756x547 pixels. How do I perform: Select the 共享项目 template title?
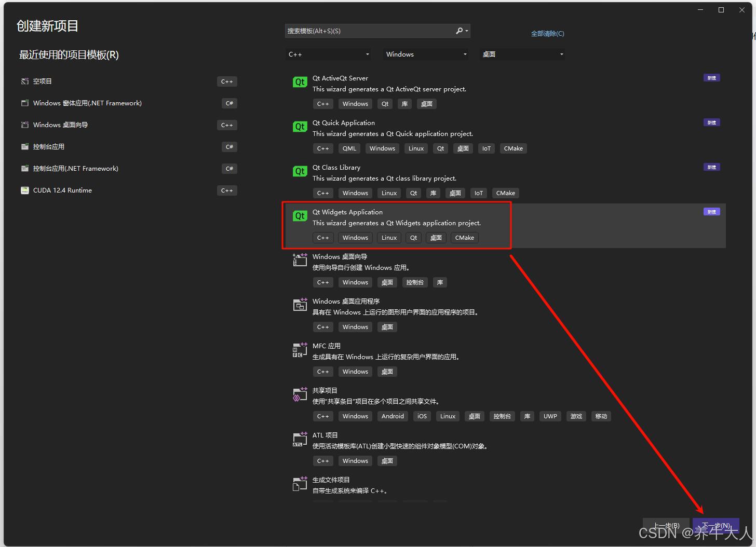click(325, 391)
